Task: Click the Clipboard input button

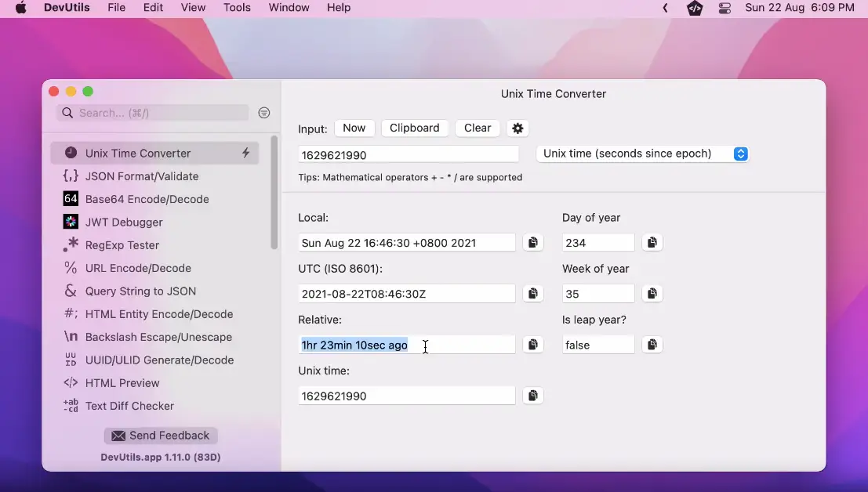Action: [x=415, y=128]
